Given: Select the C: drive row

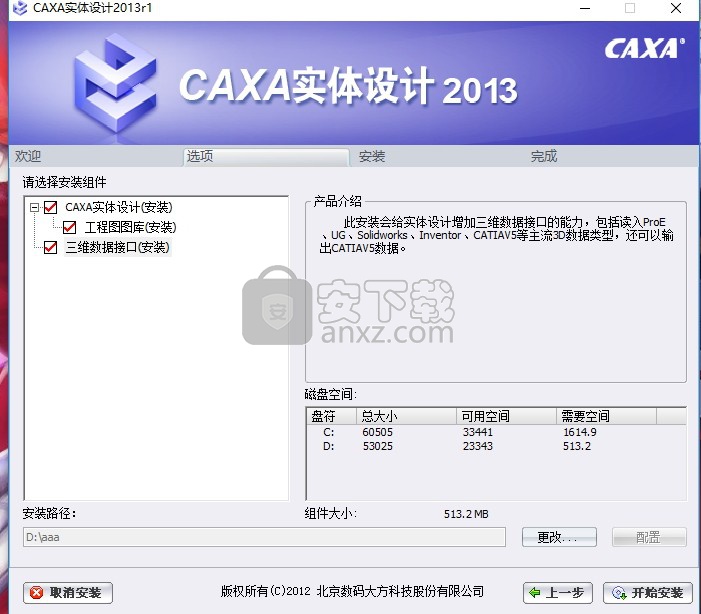Looking at the screenshot, I should [496, 432].
